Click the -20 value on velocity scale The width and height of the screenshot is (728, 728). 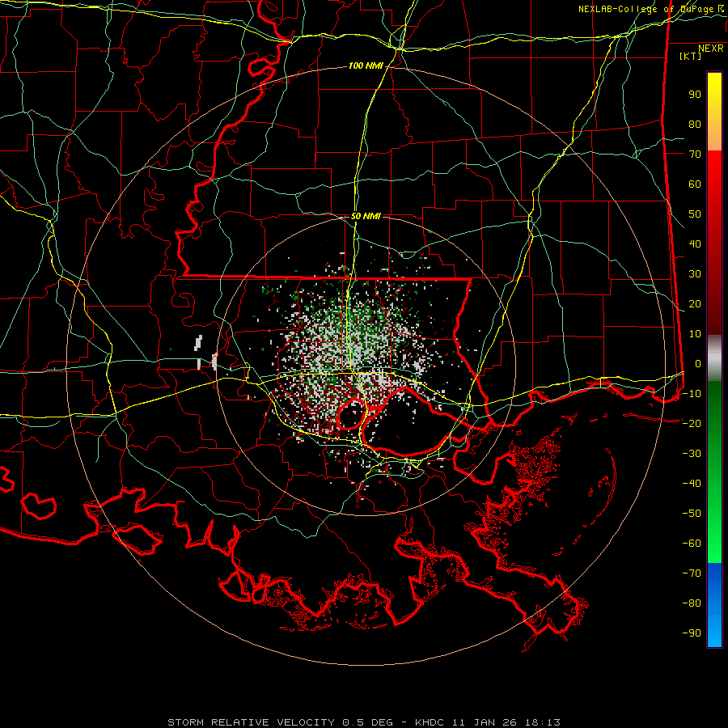pos(692,423)
